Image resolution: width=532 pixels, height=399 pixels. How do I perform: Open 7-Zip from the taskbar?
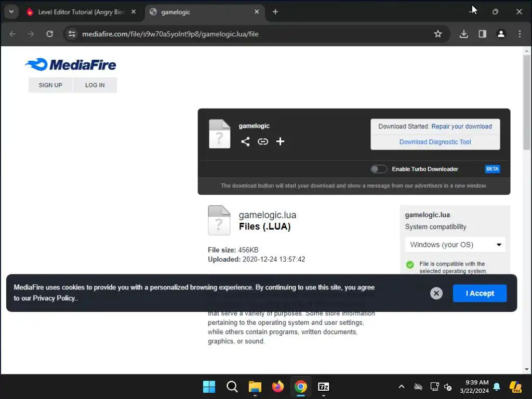(324, 387)
